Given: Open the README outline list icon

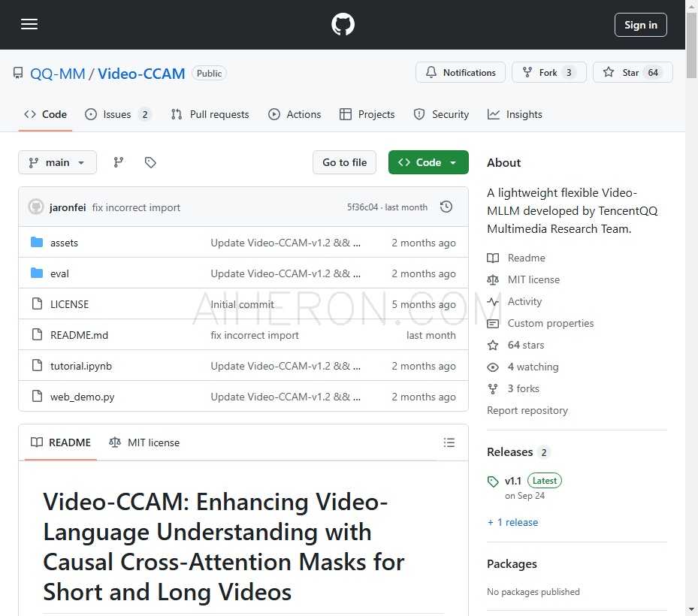Looking at the screenshot, I should tap(449, 442).
